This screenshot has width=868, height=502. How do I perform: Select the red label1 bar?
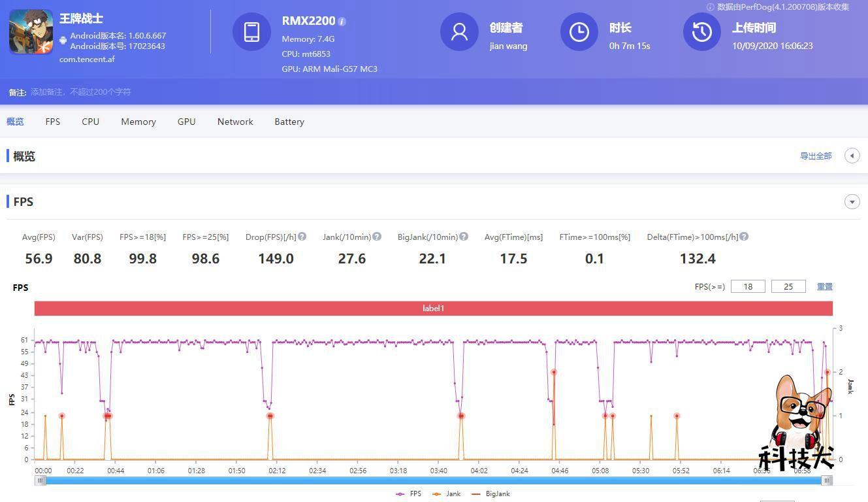tap(434, 308)
